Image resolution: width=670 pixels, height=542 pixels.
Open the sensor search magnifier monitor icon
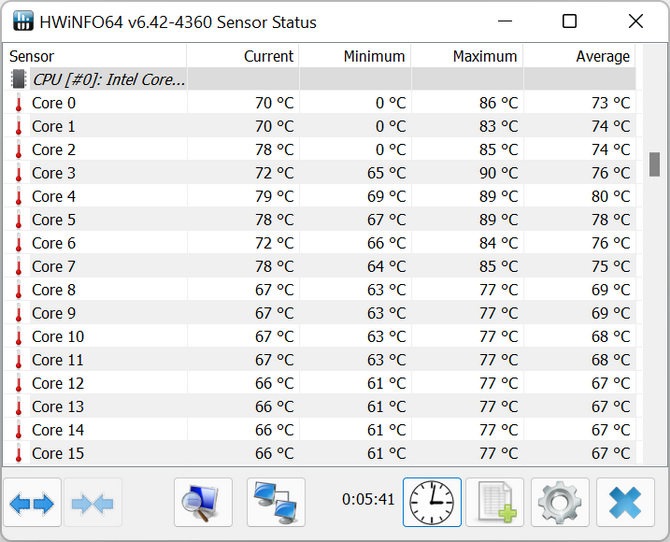pyautogui.click(x=203, y=502)
